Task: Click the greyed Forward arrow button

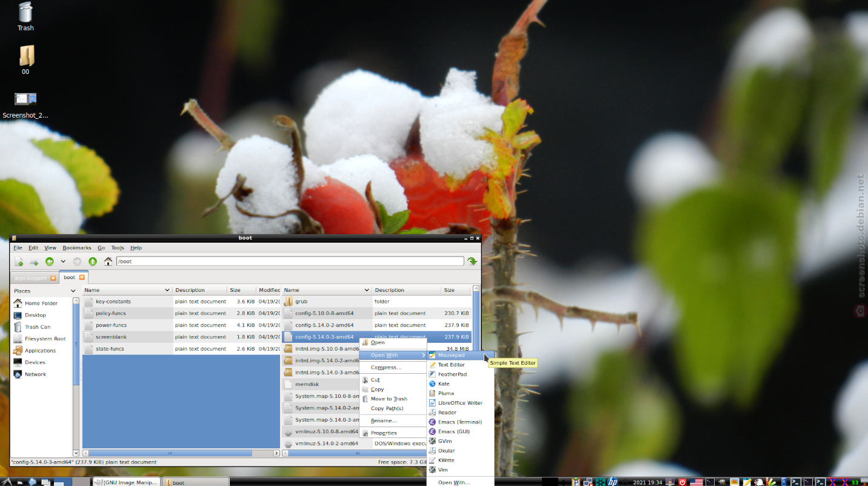Action: point(78,262)
